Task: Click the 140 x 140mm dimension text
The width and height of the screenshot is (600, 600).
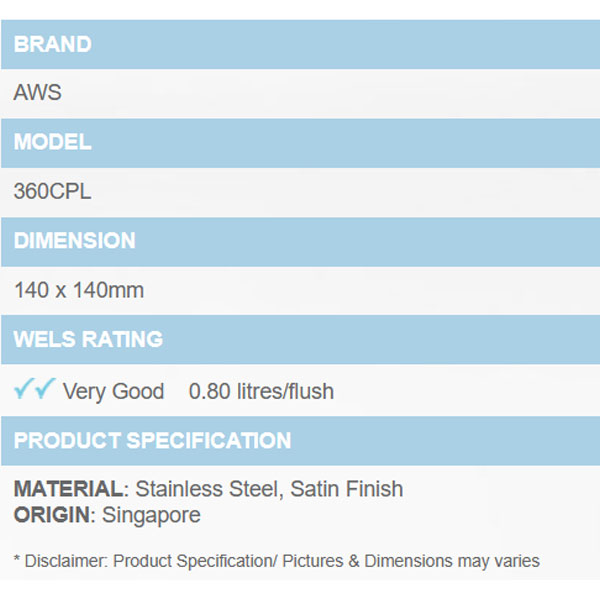Action: pyautogui.click(x=79, y=291)
